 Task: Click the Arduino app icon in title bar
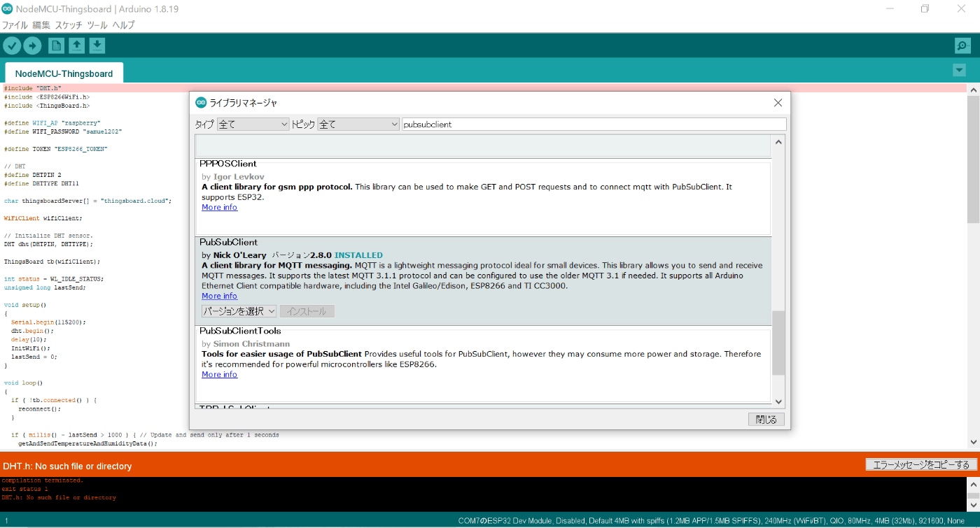point(7,8)
